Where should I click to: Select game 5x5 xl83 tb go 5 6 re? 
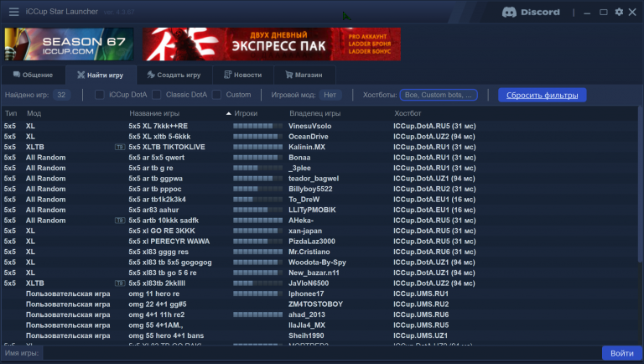click(x=320, y=273)
